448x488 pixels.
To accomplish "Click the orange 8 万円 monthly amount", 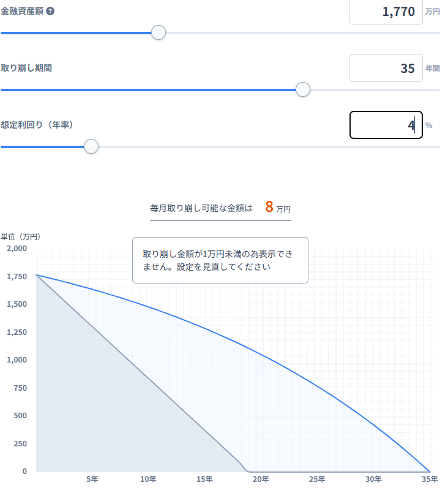I will (x=277, y=208).
